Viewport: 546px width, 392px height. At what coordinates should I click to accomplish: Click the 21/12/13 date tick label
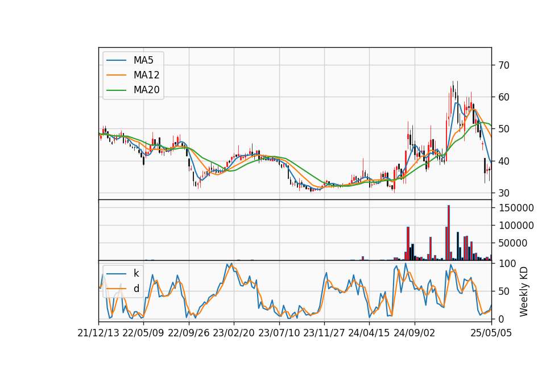98,333
